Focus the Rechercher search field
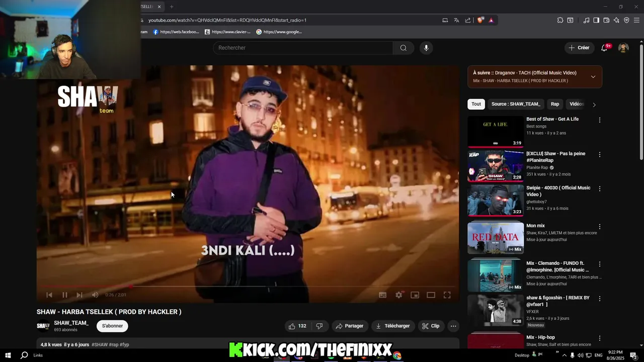The width and height of the screenshot is (644, 362). (x=303, y=48)
